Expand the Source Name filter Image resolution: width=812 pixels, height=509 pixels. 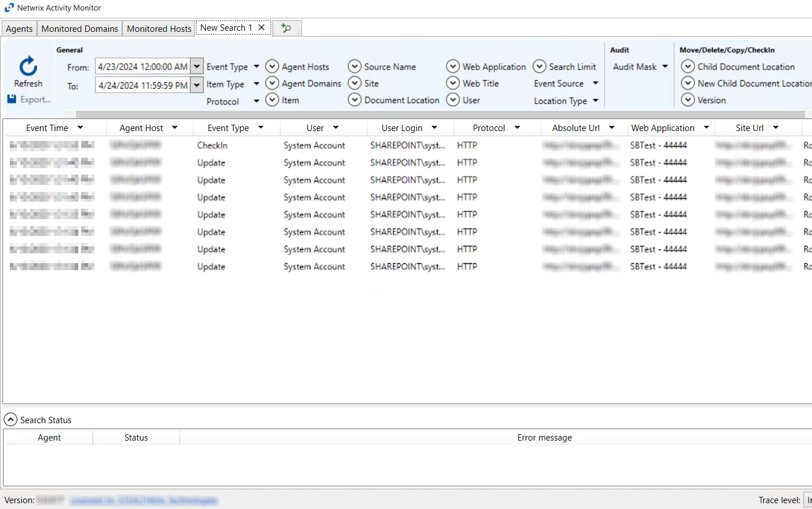pyautogui.click(x=355, y=67)
